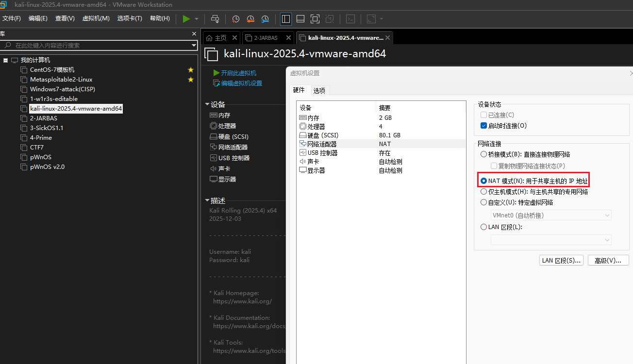
Task: Select 3-SickOS1.1 in the library tree
Action: [x=47, y=128]
